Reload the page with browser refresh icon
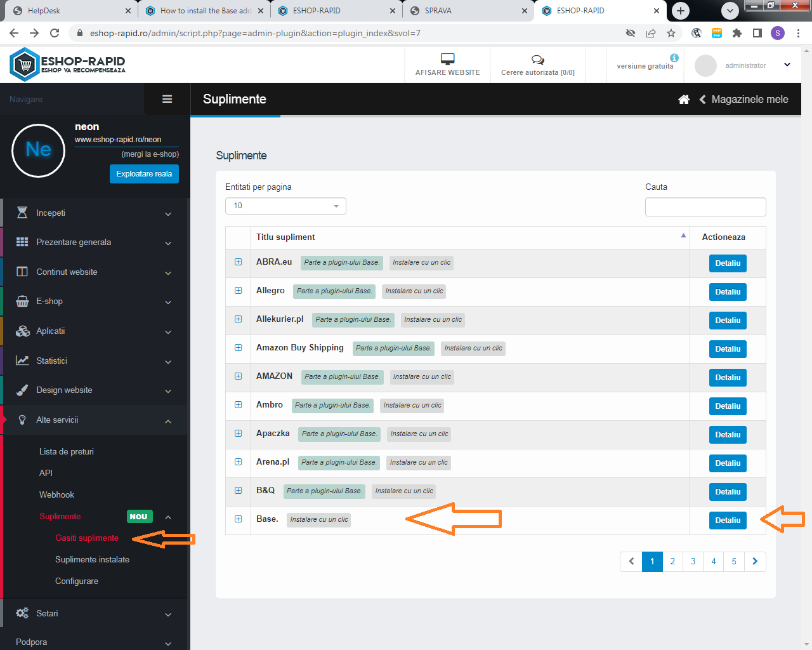The image size is (812, 650). click(55, 33)
